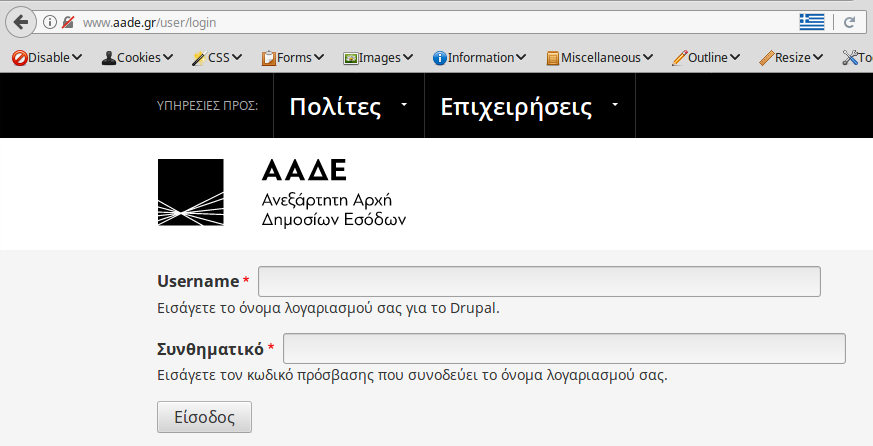This screenshot has height=446, width=873.
Task: Open the Outline dropdown menu
Action: pyautogui.click(x=734, y=57)
